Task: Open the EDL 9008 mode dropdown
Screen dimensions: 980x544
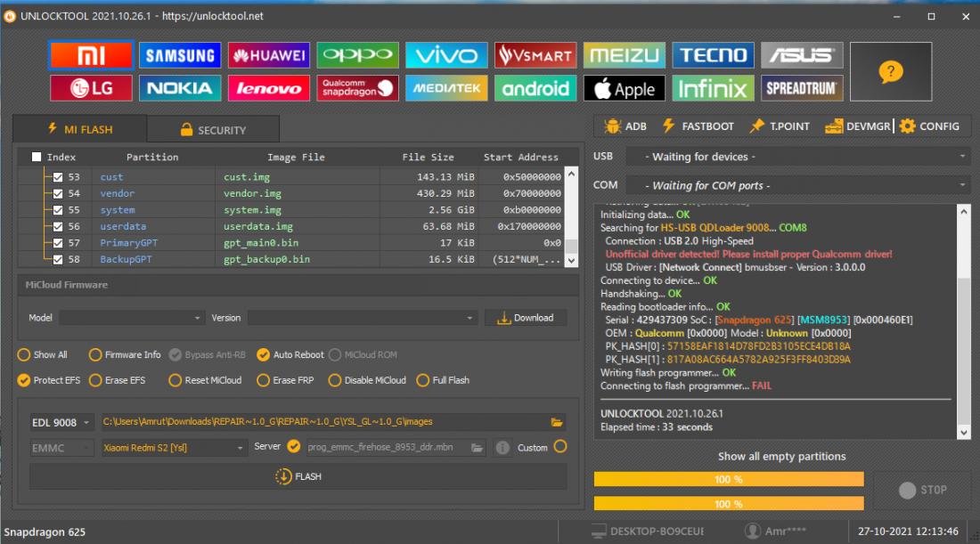Action: click(61, 423)
